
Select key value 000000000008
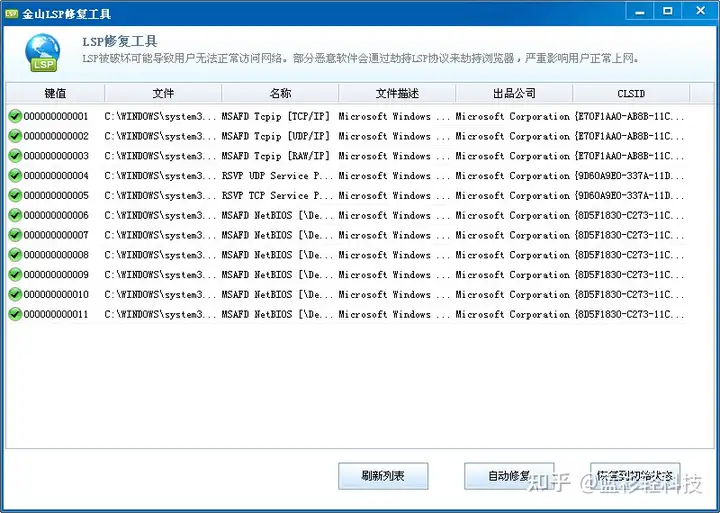click(x=56, y=254)
